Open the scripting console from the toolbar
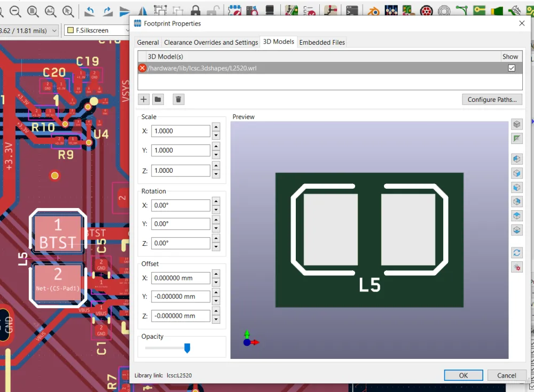The image size is (534, 392). pyautogui.click(x=351, y=11)
